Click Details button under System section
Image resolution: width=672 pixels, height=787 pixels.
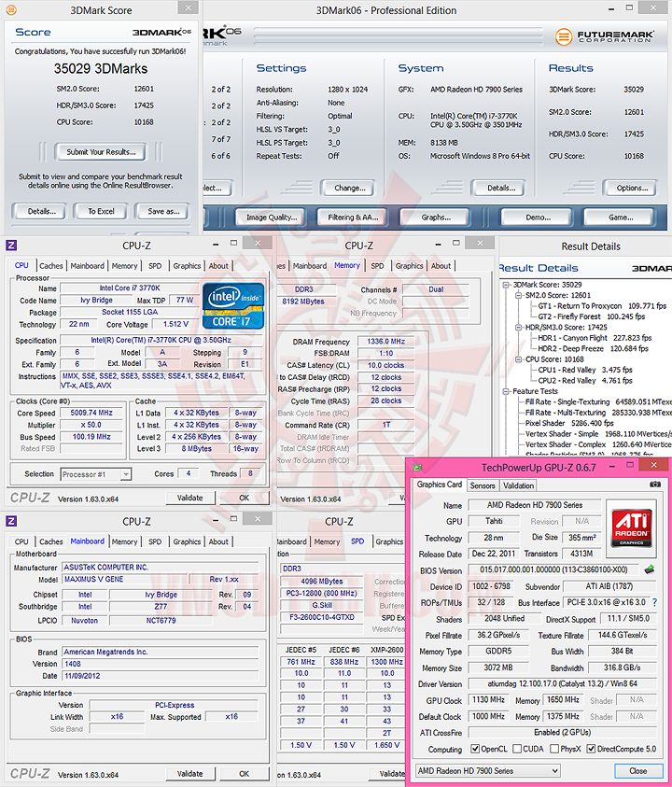coord(500,188)
